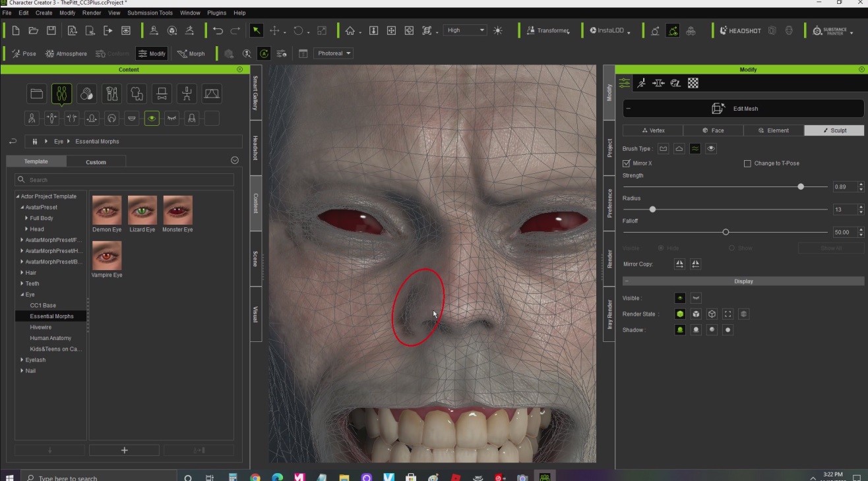Activate the Rotate tool
The height and width of the screenshot is (481, 868).
pos(298,30)
